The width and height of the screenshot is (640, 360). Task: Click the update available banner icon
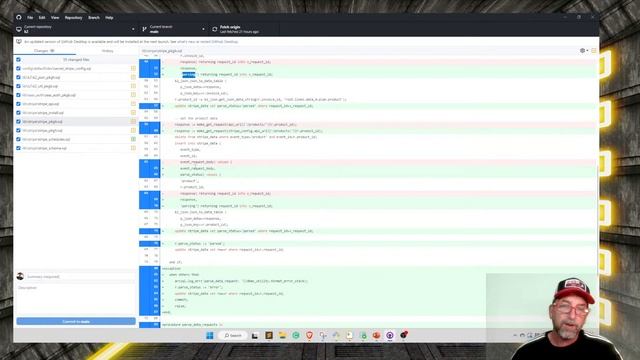[19, 42]
